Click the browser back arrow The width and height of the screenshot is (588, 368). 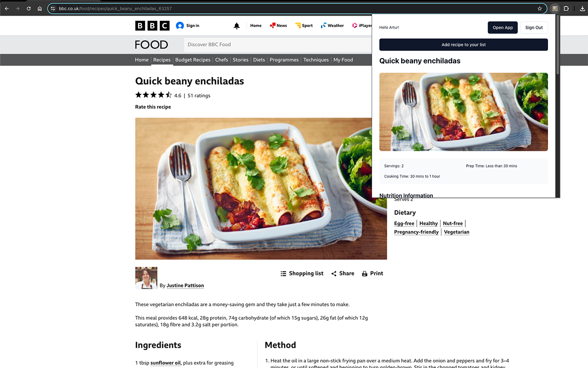[x=6, y=8]
